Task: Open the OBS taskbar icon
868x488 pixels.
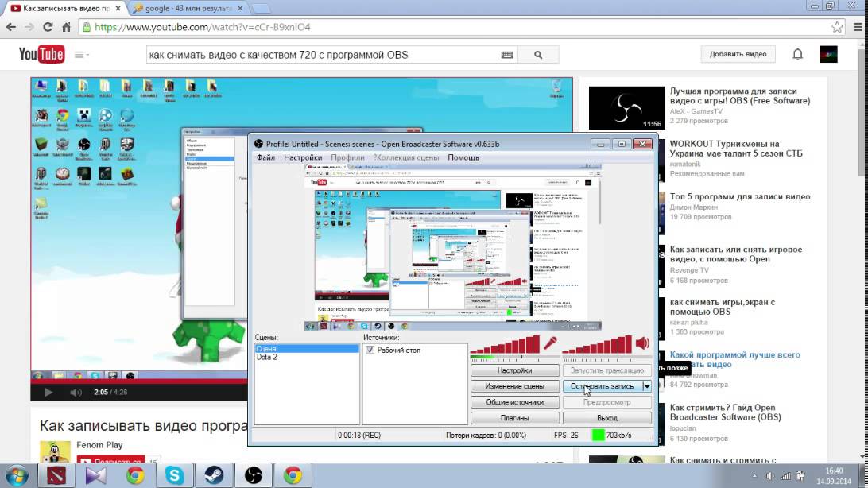Action: (253, 475)
